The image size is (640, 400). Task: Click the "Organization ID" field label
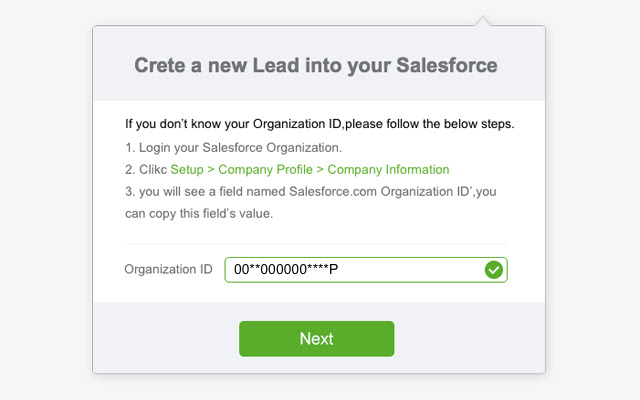tap(168, 269)
